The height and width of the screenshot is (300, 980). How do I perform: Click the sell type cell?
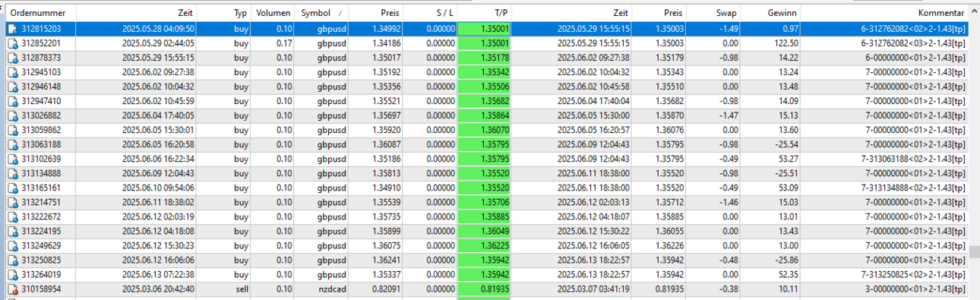click(242, 289)
